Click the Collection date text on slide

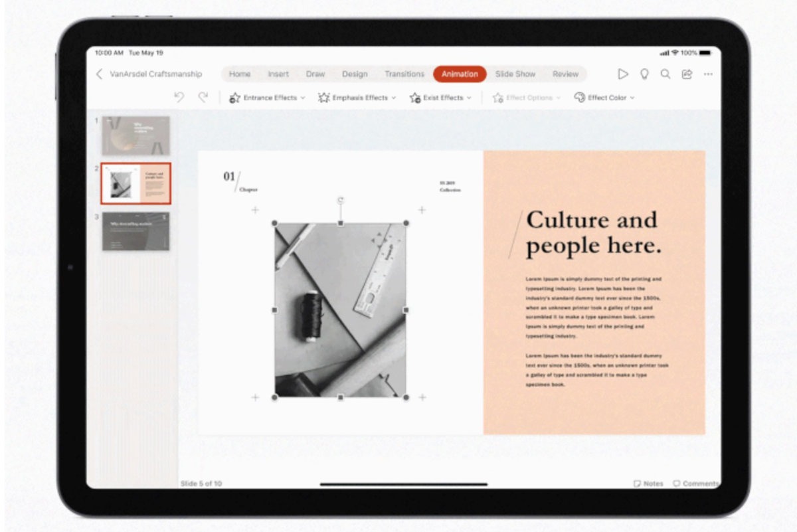tap(450, 187)
